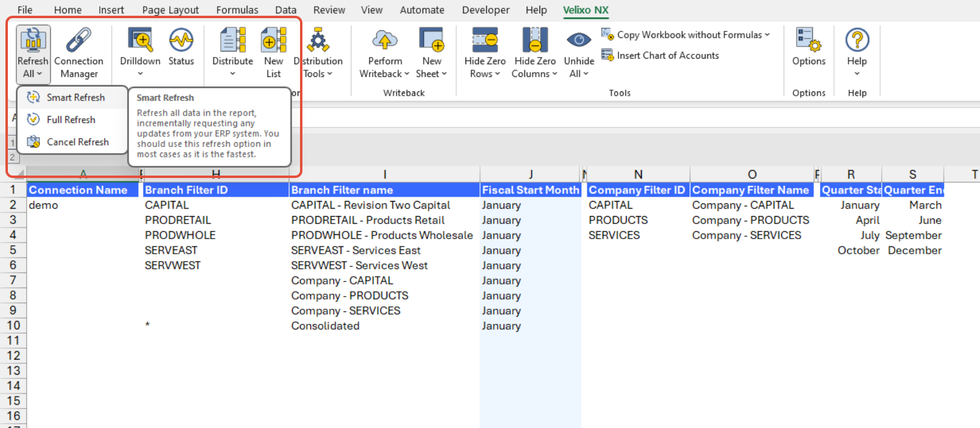Expand the Distribution Tools dropdown arrow
Screen dimensions: 980x428
click(330, 74)
